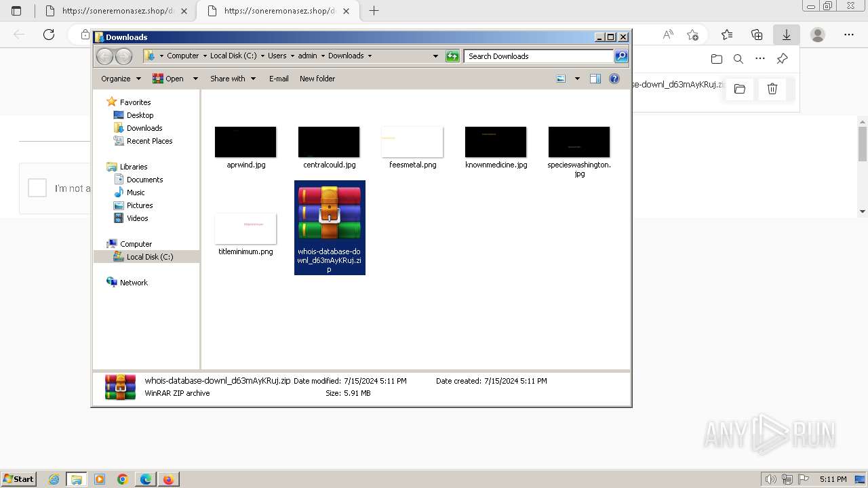Viewport: 868px width, 488px height.
Task: Select Network in navigation pane
Action: 134,283
